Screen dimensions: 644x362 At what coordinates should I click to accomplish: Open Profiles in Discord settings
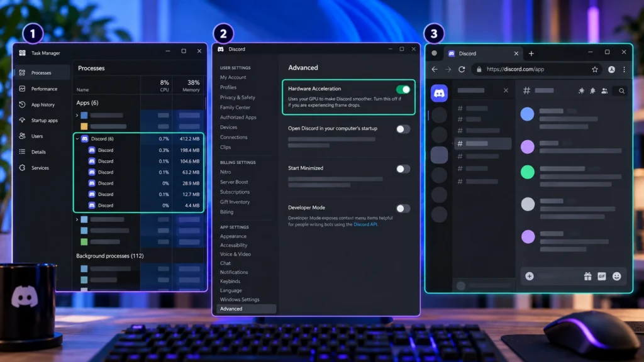tap(228, 87)
